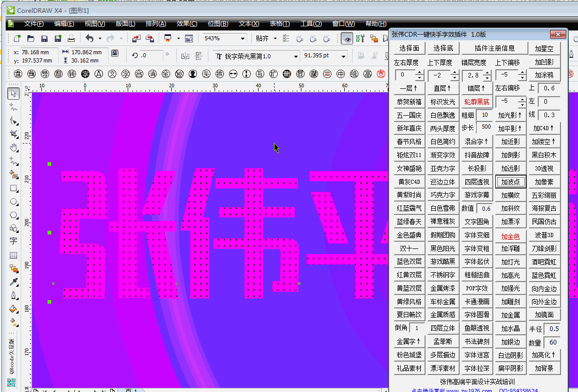Select the Polygon tool
578x392 pixels.
click(13, 215)
